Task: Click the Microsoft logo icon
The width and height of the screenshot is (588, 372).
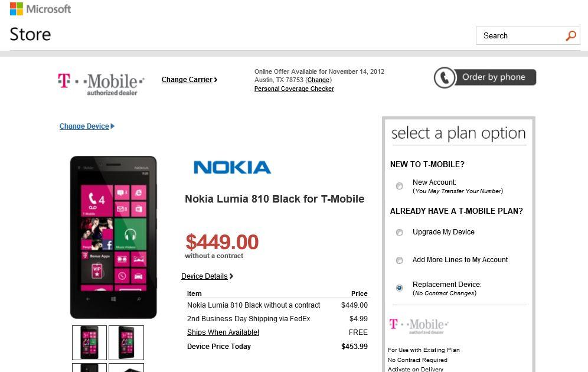Action: [x=17, y=9]
